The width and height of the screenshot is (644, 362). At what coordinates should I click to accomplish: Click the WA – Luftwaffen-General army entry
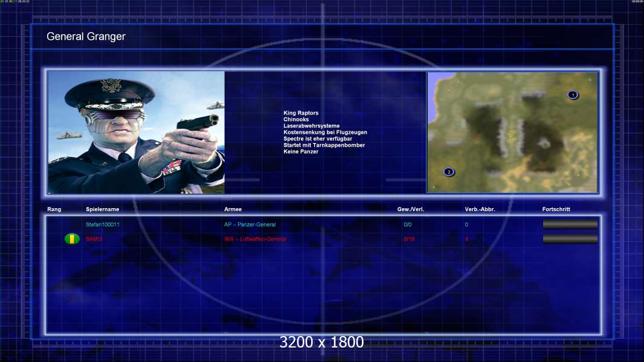[x=255, y=239]
